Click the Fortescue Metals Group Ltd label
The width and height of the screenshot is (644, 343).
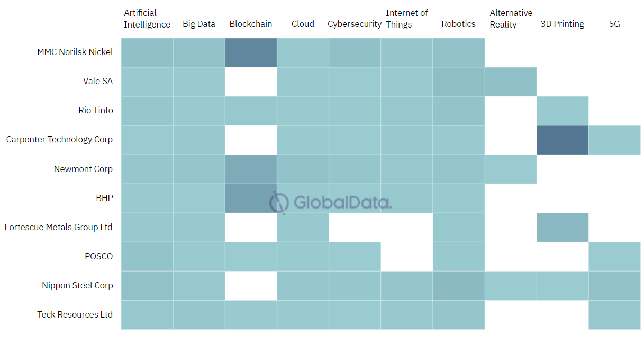tap(59, 227)
